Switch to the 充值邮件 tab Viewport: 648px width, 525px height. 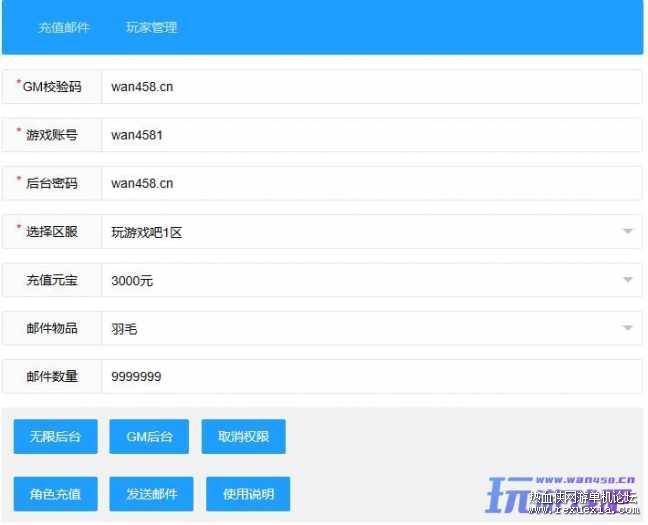pyautogui.click(x=64, y=27)
